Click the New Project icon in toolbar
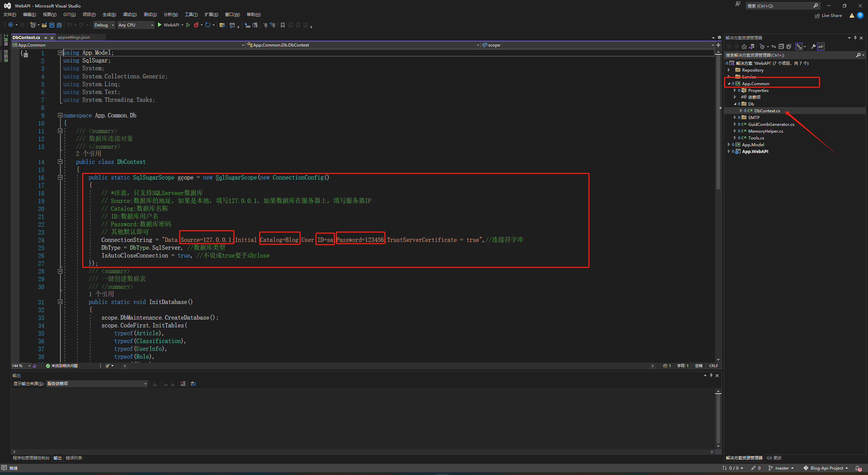The image size is (868, 475). 33,25
